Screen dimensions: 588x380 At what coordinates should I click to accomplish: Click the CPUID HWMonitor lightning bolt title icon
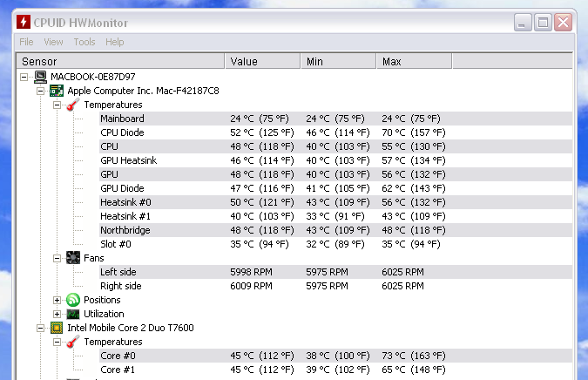(x=24, y=22)
